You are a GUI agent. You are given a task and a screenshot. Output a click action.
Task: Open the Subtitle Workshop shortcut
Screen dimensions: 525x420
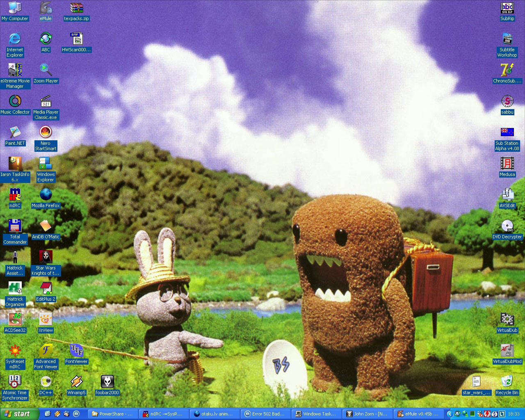507,45
